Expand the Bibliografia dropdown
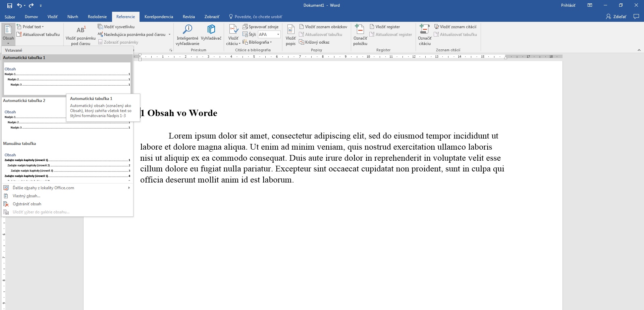Screen dimensions: 644x310 point(257,42)
